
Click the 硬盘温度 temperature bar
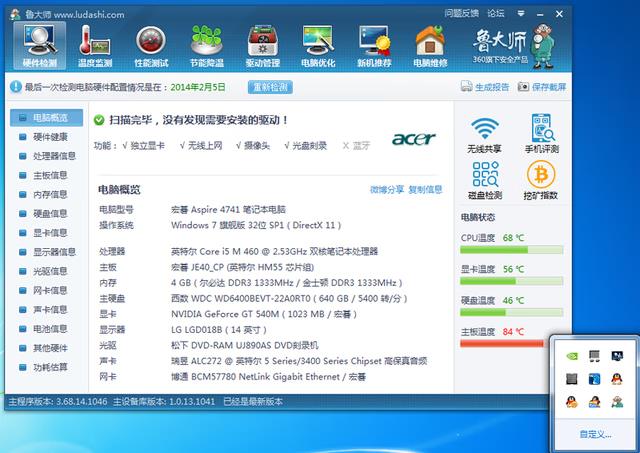511,313
